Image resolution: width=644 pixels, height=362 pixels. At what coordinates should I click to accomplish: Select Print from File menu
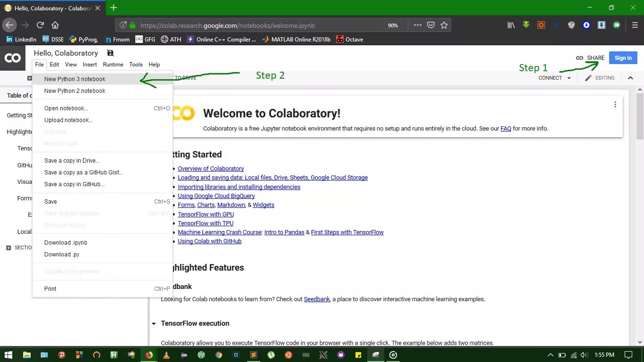click(x=103, y=289)
